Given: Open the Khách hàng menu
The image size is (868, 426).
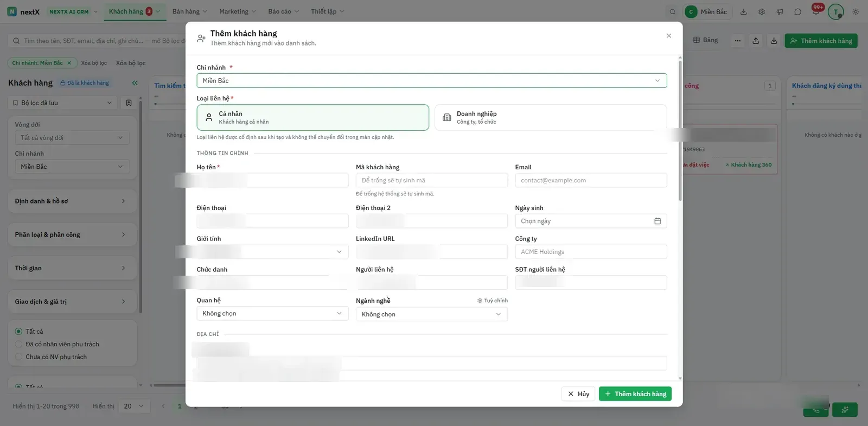Looking at the screenshot, I should point(135,11).
